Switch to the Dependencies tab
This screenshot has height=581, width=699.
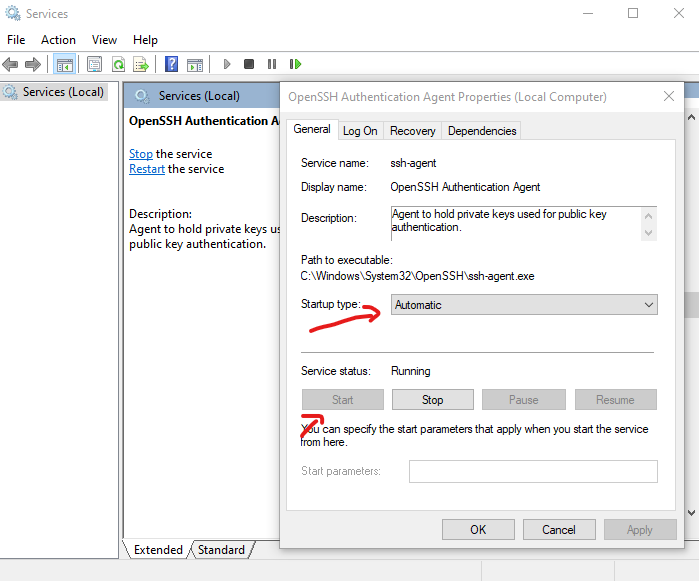(x=482, y=131)
